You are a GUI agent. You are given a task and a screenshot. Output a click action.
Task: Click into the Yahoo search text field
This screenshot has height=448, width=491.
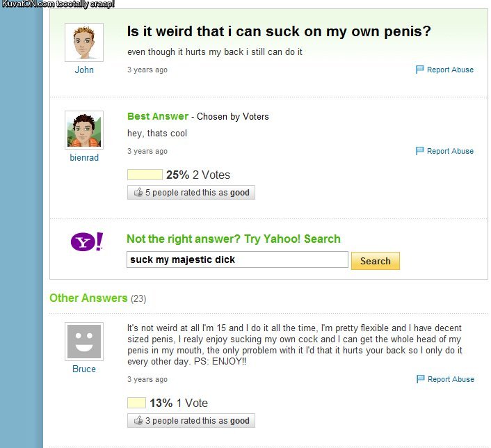pyautogui.click(x=237, y=260)
